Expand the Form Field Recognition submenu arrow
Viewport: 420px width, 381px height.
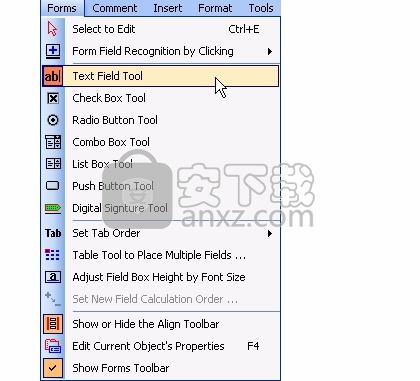click(x=269, y=51)
